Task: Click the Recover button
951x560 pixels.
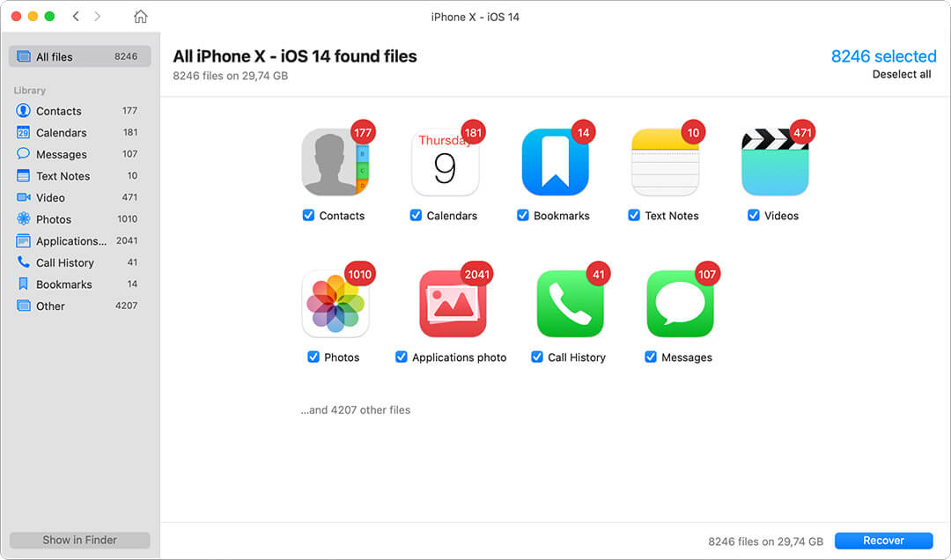Action: tap(883, 540)
